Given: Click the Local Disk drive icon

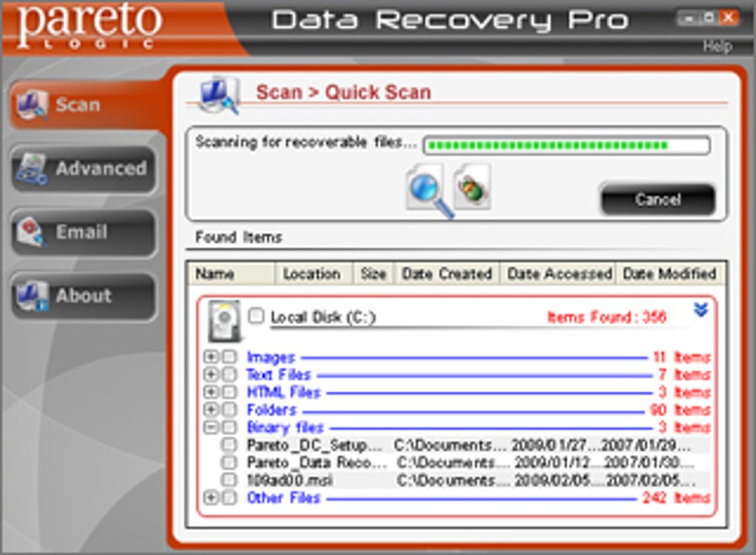Looking at the screenshot, I should 224,321.
